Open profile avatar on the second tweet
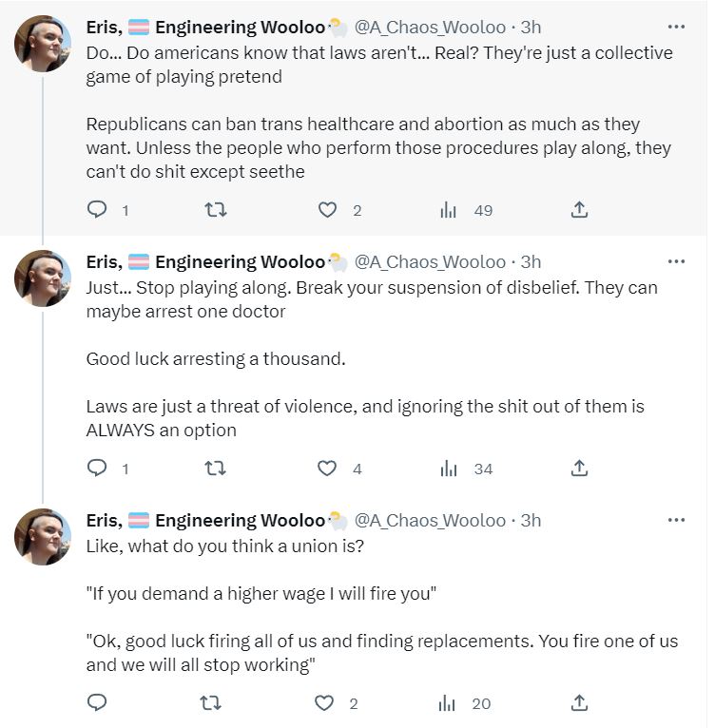Screen dimensions: 715x728 43,278
